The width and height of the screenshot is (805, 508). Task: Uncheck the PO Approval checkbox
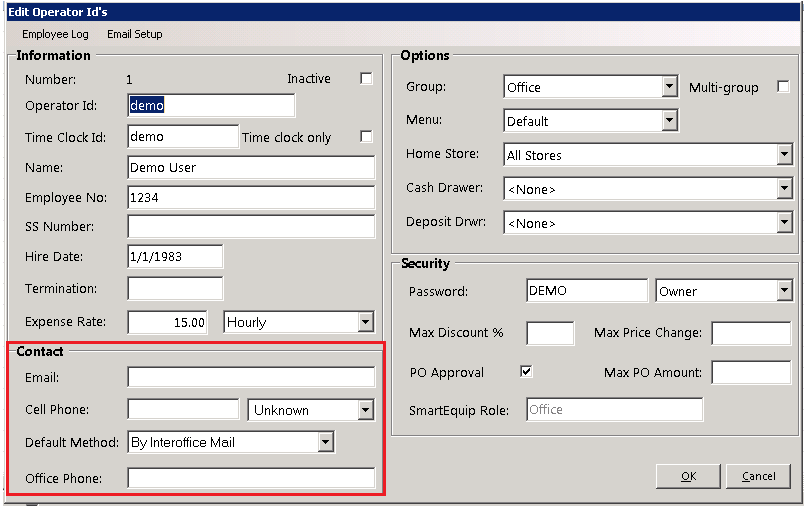click(x=526, y=371)
